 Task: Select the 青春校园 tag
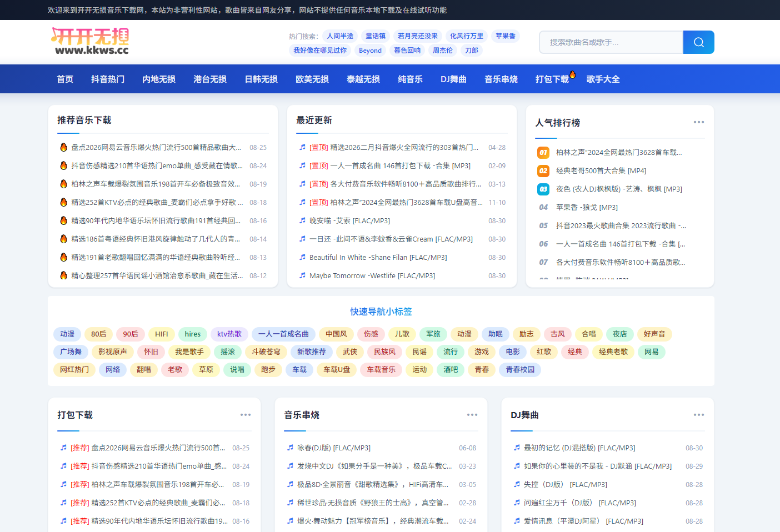pyautogui.click(x=520, y=369)
